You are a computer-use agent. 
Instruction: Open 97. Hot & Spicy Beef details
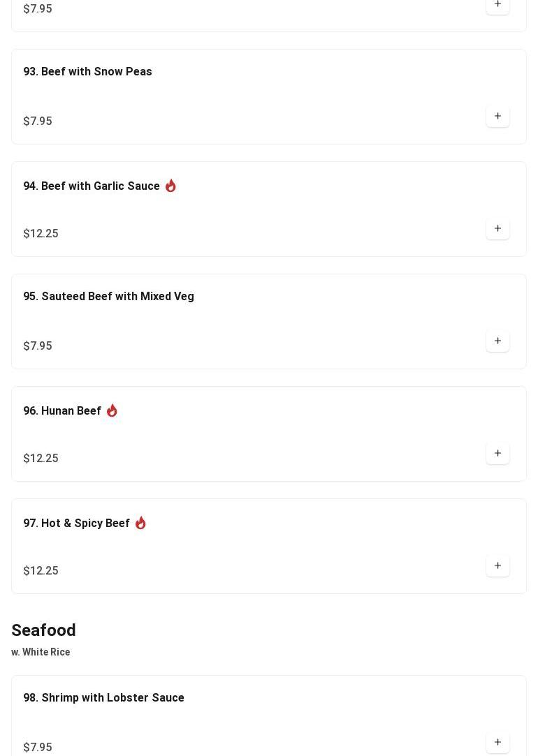[76, 524]
